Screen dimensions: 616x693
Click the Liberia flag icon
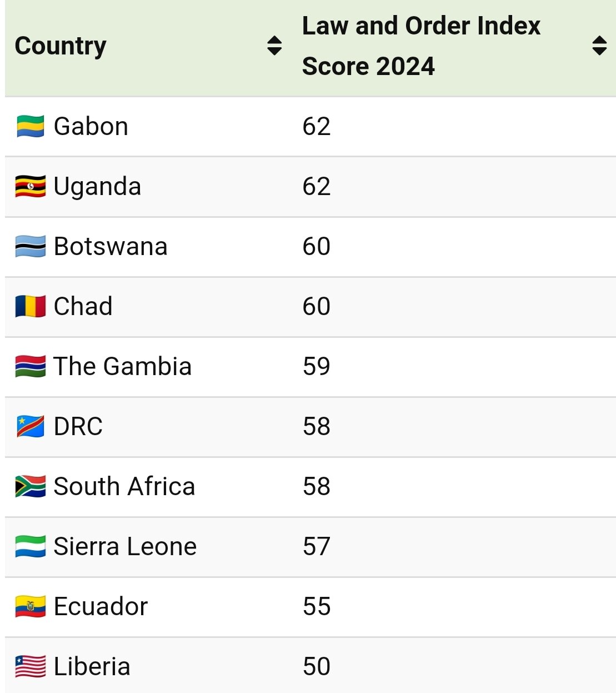(x=31, y=667)
